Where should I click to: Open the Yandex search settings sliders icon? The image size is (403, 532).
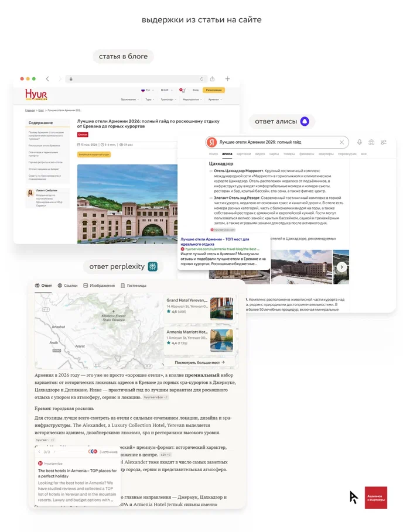tap(384, 142)
